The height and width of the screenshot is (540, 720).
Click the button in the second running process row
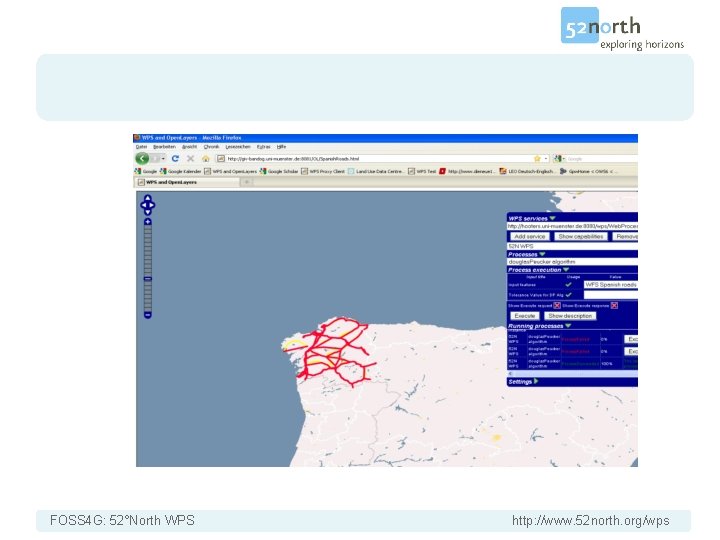tap(631, 351)
